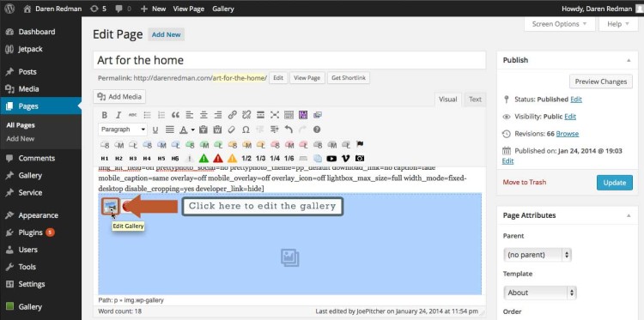Apply strikethrough (ABC) formatting
Image resolution: width=644 pixels, height=320 pixels.
click(132, 115)
